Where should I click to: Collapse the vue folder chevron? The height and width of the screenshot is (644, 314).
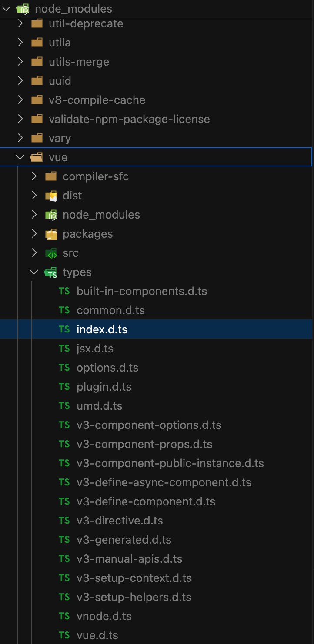point(20,157)
